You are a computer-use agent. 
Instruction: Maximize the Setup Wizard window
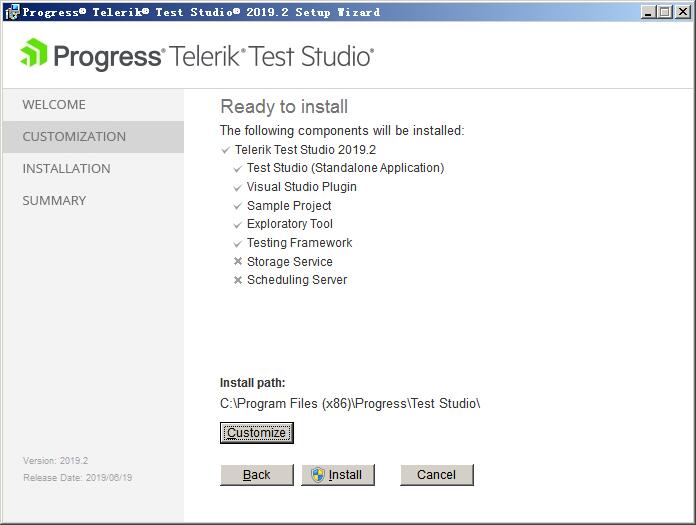[664, 12]
